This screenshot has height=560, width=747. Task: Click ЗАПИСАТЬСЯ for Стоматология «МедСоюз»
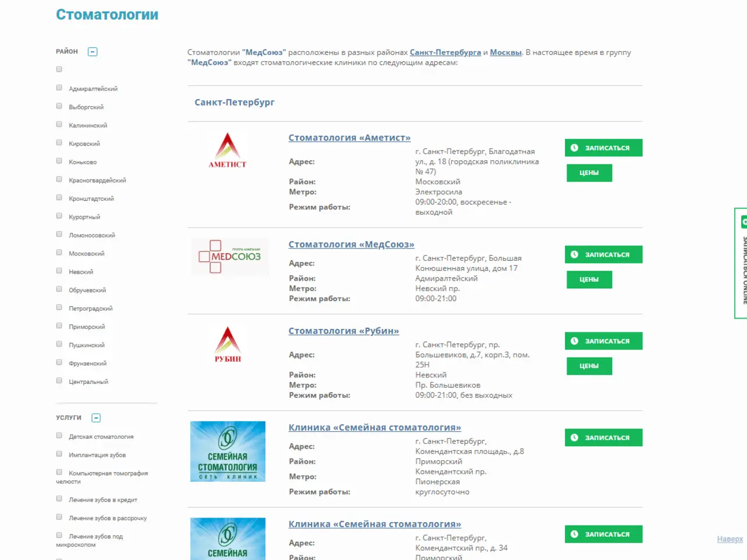coord(603,254)
